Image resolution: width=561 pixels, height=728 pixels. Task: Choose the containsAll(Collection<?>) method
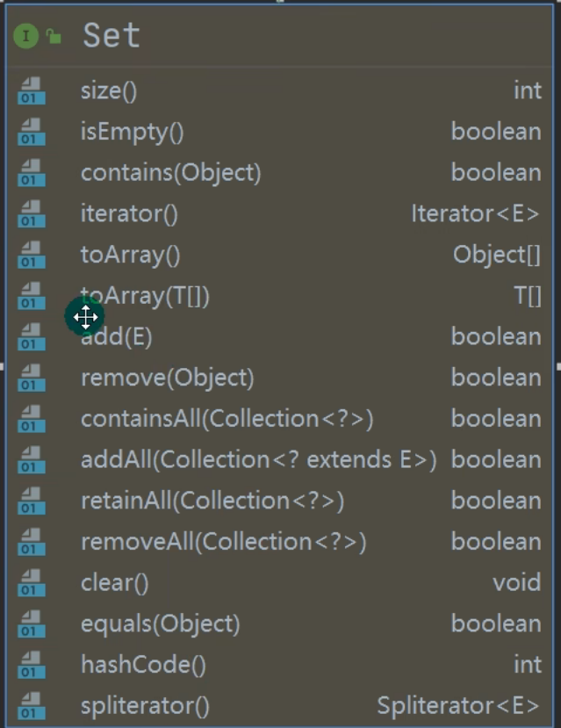coord(227,419)
